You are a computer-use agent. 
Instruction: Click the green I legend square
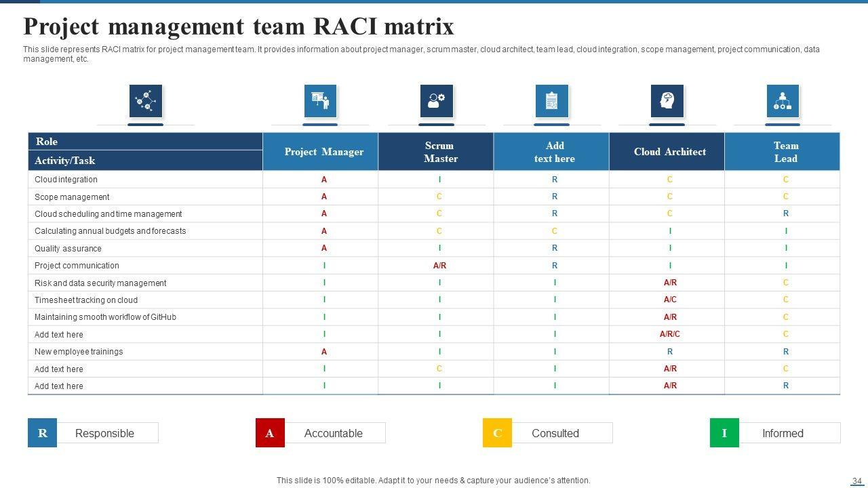pyautogui.click(x=724, y=433)
